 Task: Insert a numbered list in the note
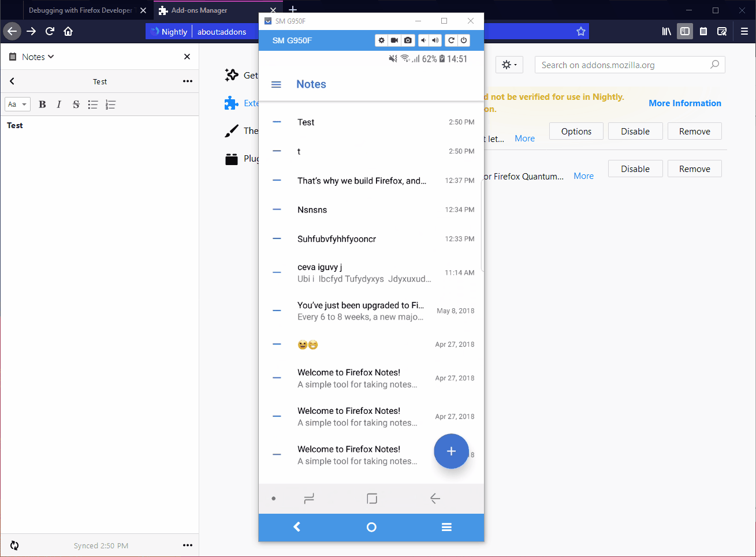(x=110, y=104)
